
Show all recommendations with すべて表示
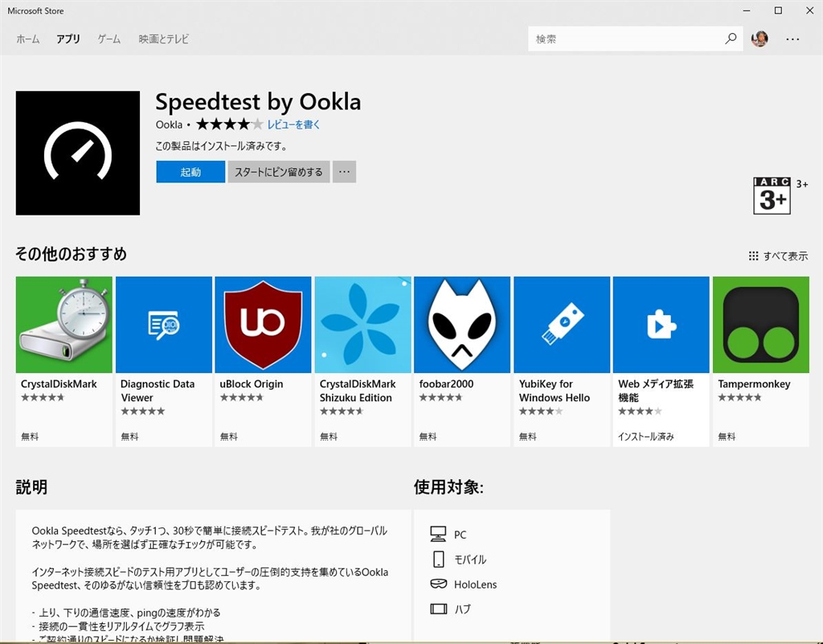(x=785, y=256)
